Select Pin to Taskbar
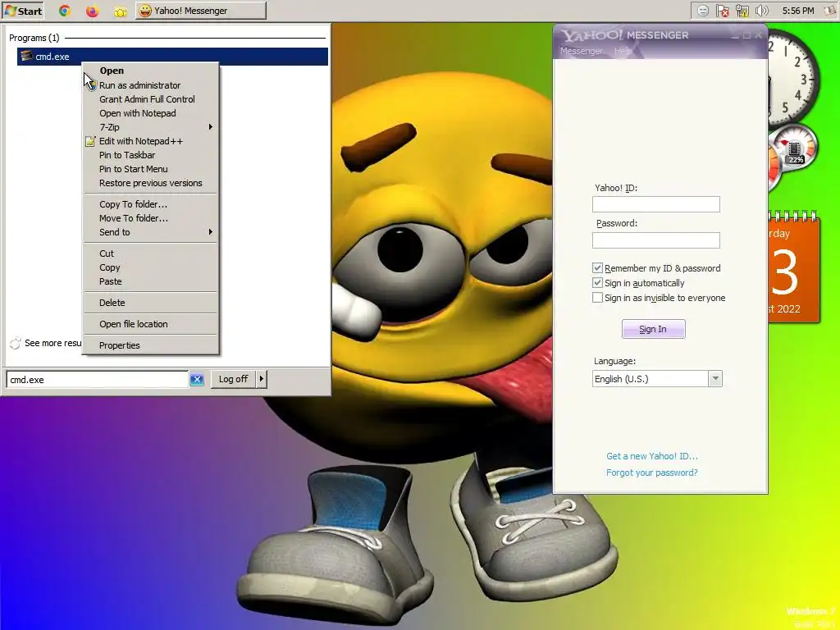 151,155
